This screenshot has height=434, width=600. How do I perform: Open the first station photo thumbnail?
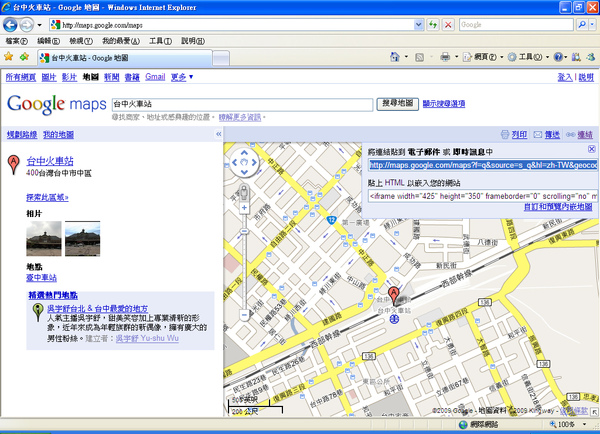click(x=44, y=238)
